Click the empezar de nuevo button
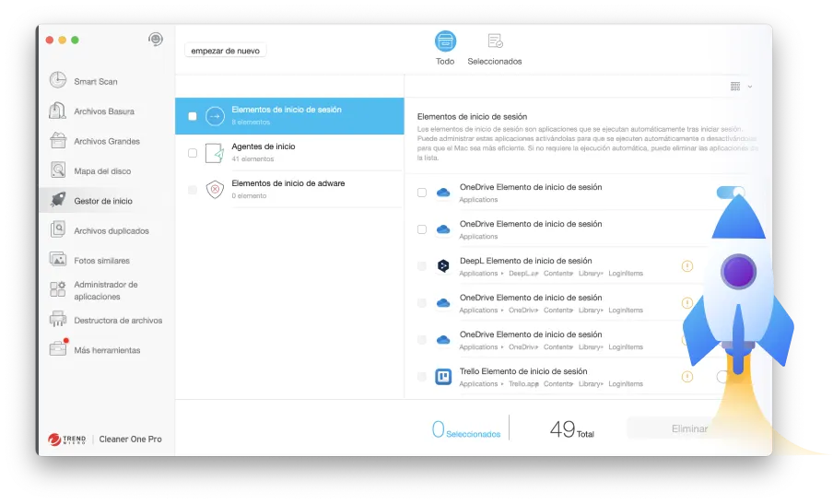Screen dimensions: 833x504 225,51
